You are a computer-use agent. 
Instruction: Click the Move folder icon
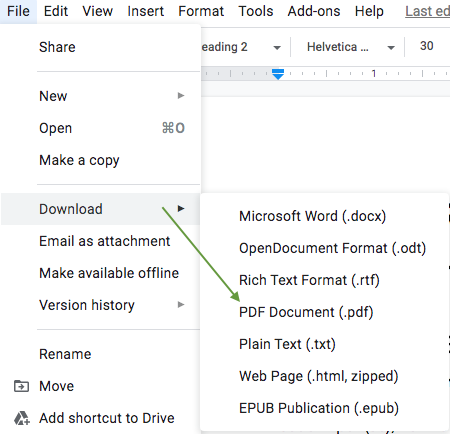point(21,386)
